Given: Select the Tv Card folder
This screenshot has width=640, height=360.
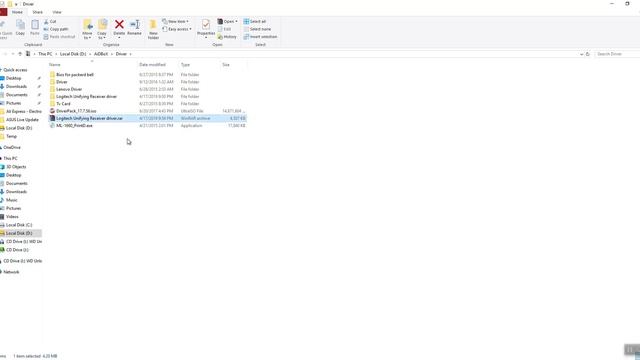Looking at the screenshot, I should (63, 104).
